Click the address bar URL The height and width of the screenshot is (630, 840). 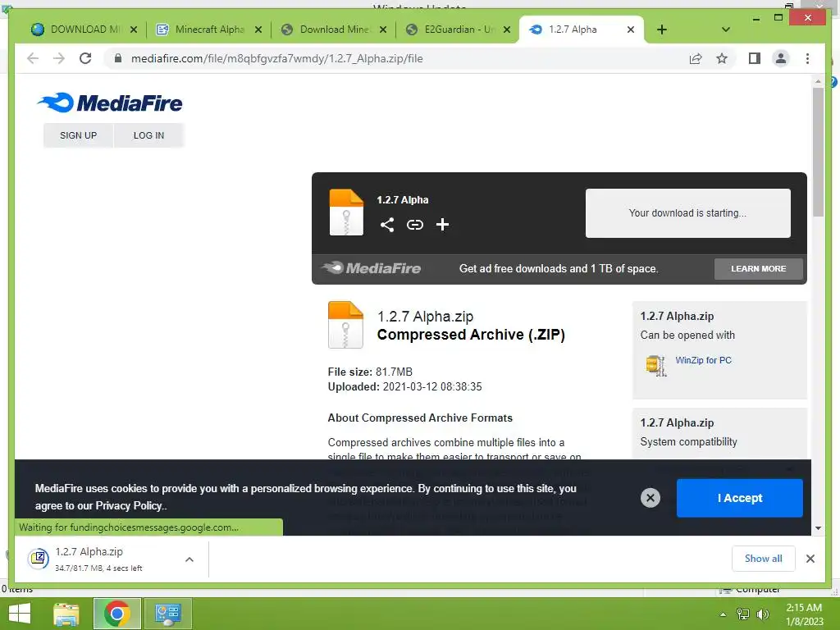277,58
